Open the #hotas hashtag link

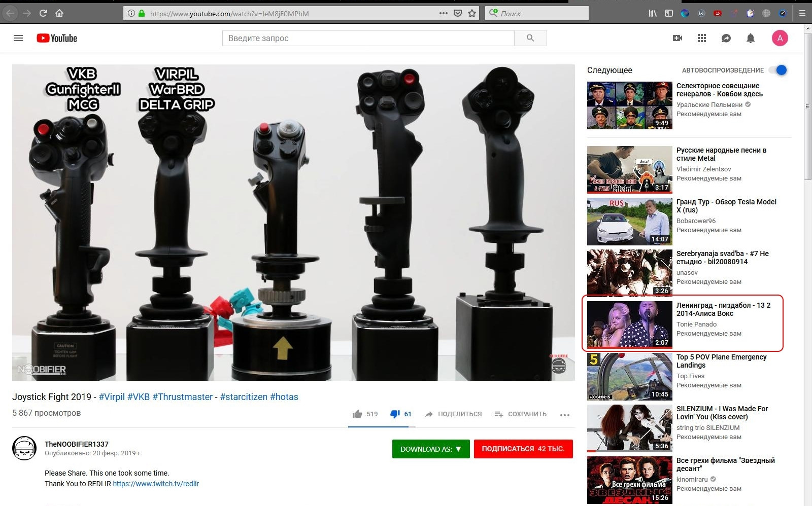(x=284, y=397)
